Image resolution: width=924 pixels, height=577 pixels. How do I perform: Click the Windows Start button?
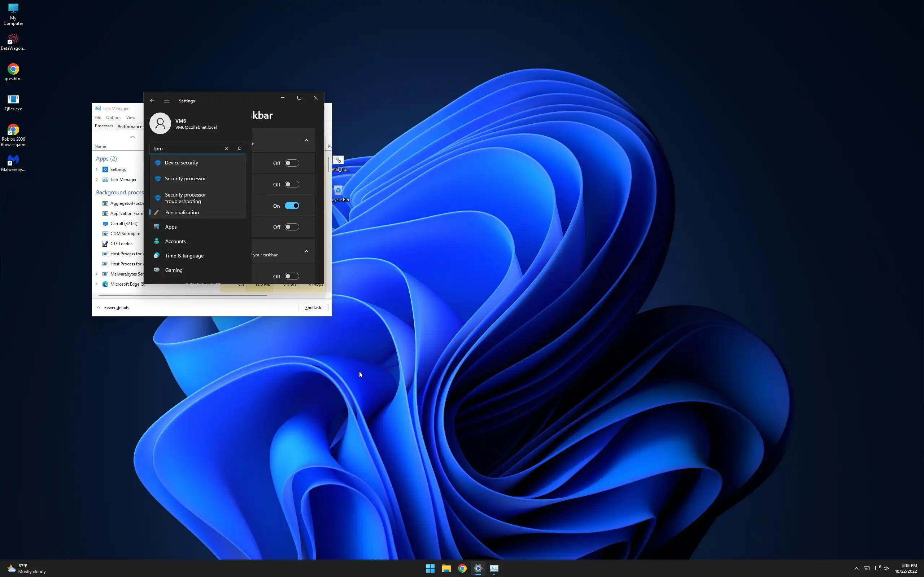coord(430,568)
